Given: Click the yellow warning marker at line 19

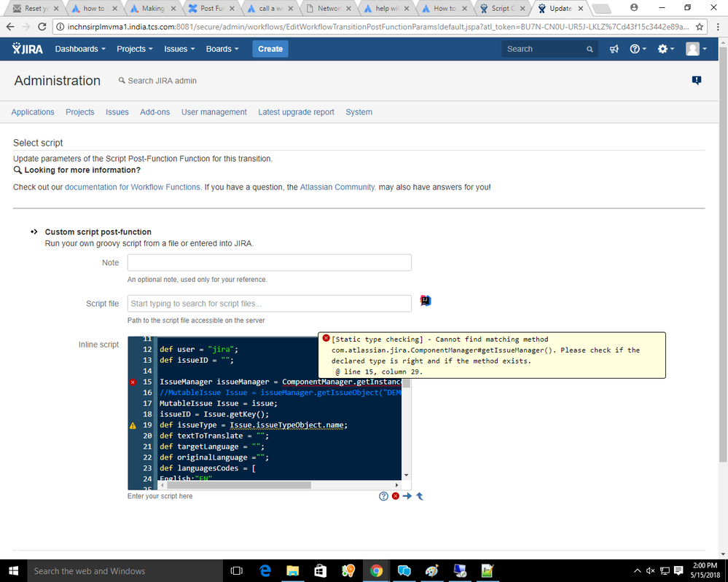Looking at the screenshot, I should (x=133, y=425).
